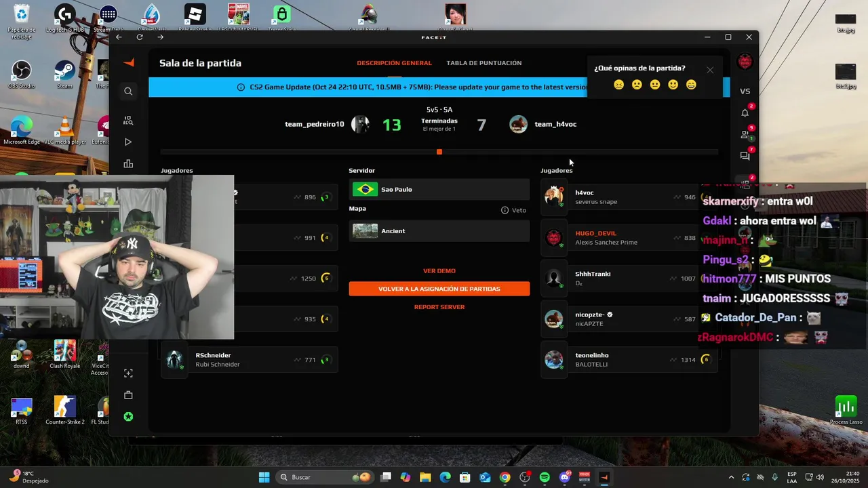Select the neutral face rating
The height and width of the screenshot is (488, 868).
(x=655, y=85)
